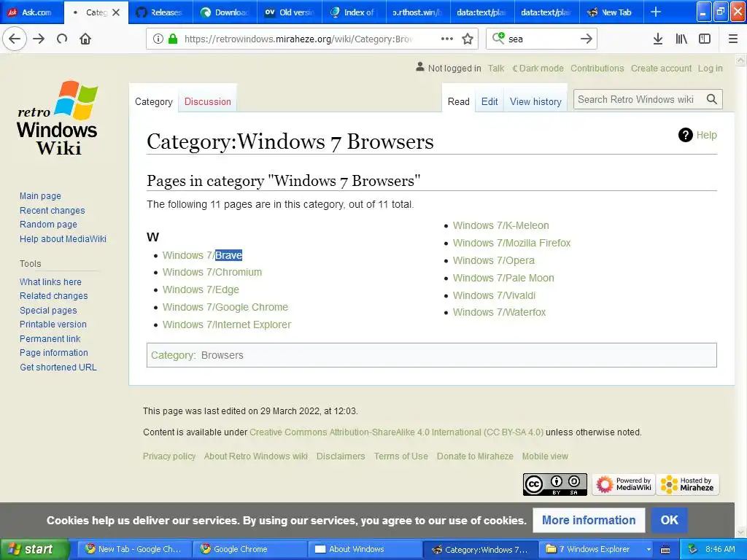Click the Help question mark icon
747x560 pixels.
[685, 135]
